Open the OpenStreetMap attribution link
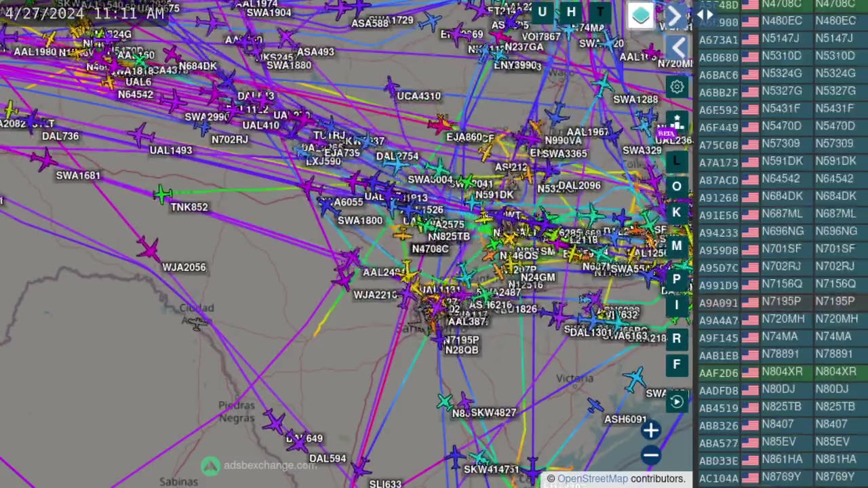This screenshot has width=868, height=488. pyautogui.click(x=593, y=479)
